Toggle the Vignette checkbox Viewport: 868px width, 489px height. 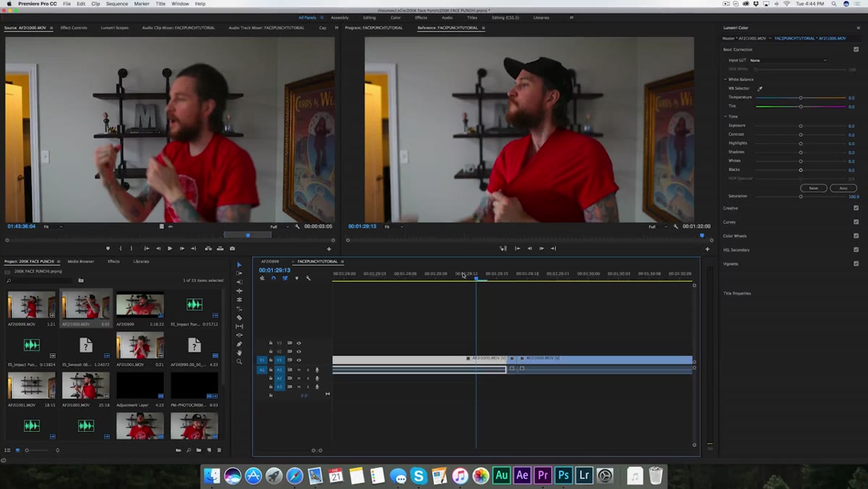pyautogui.click(x=856, y=264)
